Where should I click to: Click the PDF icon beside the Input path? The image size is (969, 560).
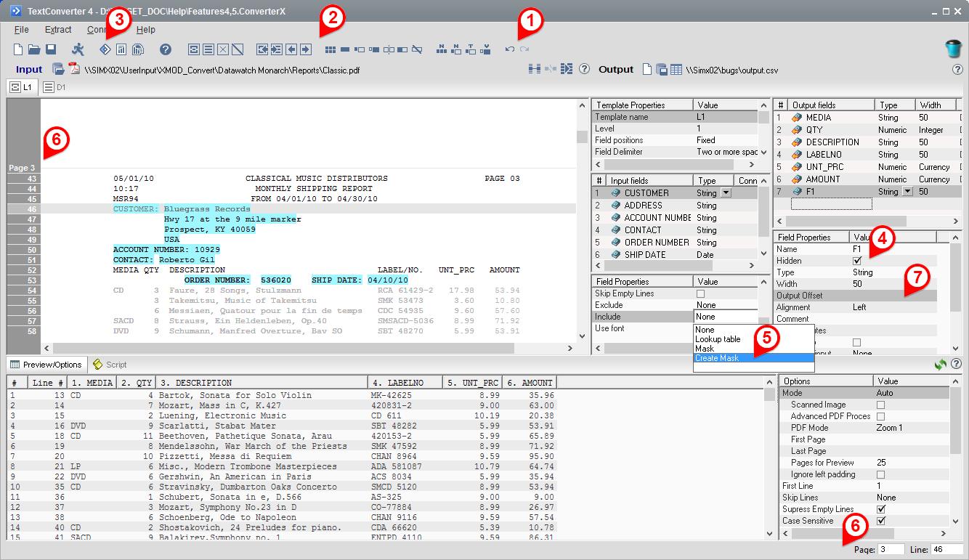pos(74,69)
